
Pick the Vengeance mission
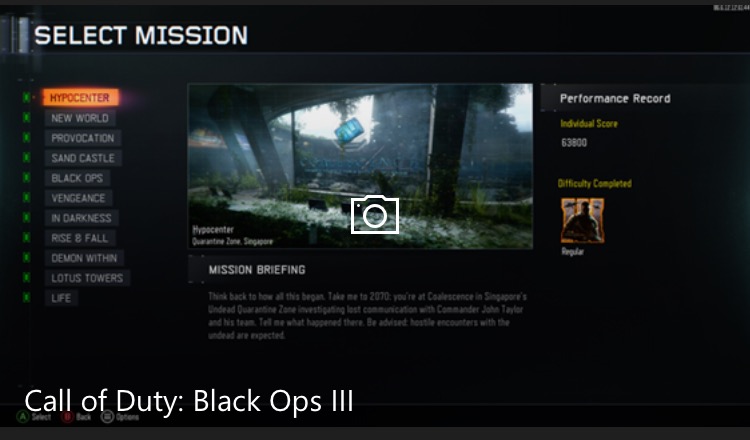(x=78, y=198)
